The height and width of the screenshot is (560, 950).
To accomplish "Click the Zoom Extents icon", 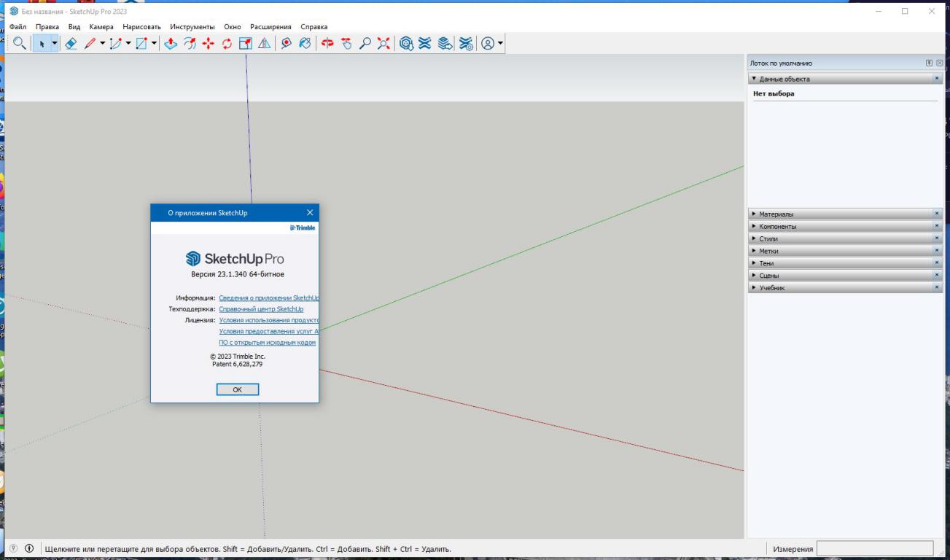I will [x=383, y=44].
